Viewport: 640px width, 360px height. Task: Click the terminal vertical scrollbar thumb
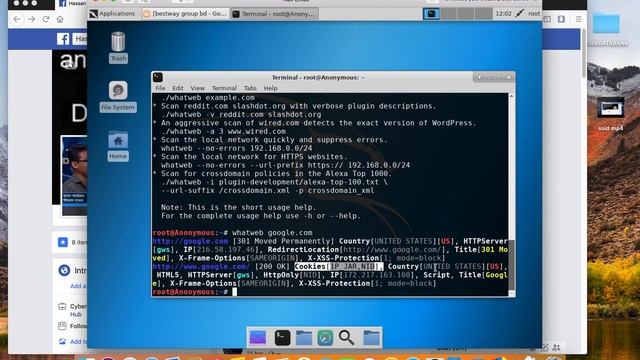coord(511,265)
